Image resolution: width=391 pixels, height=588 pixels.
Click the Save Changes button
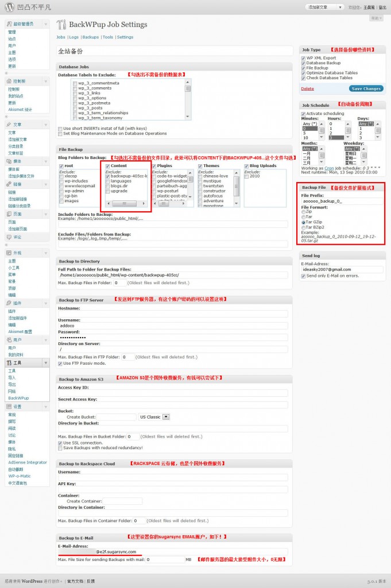366,89
